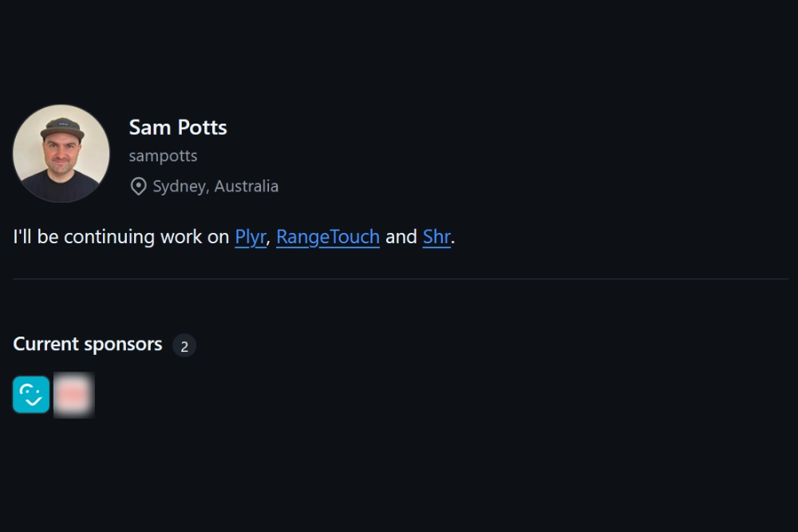Open the Shr project link

click(436, 237)
